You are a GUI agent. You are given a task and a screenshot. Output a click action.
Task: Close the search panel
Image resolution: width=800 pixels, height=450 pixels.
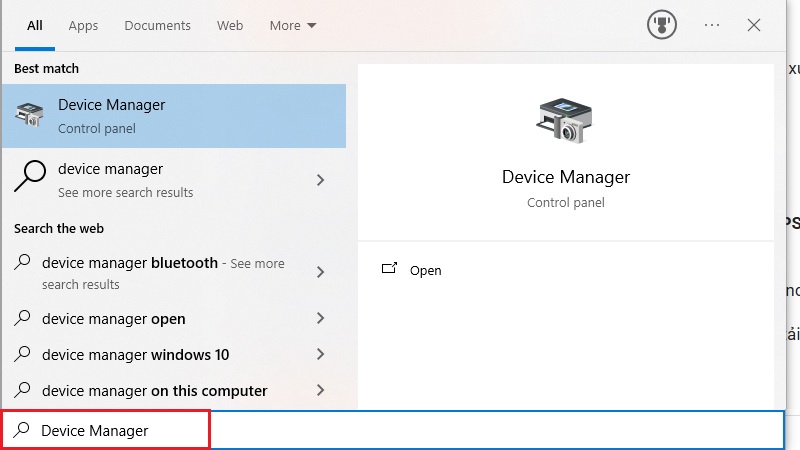point(754,25)
